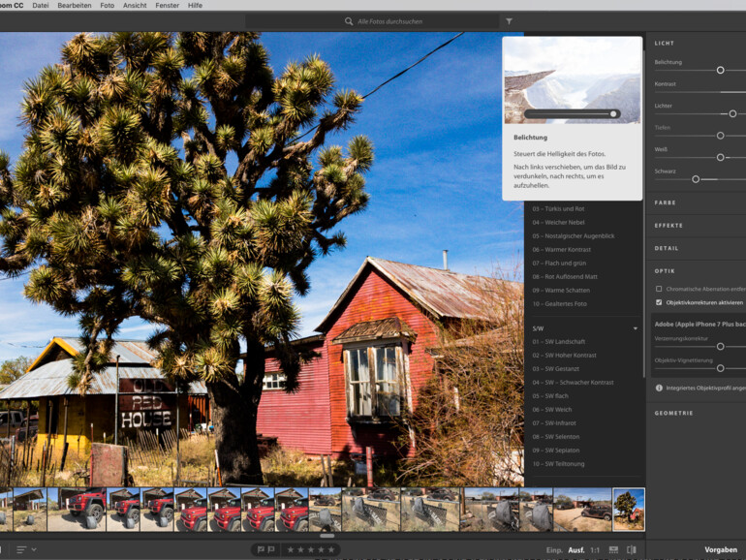Image resolution: width=746 pixels, height=560 pixels.
Task: Rate the photo five stars
Action: (331, 549)
